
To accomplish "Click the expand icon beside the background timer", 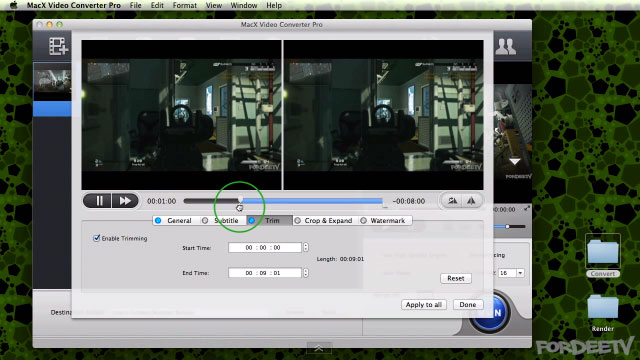I will point(527,209).
